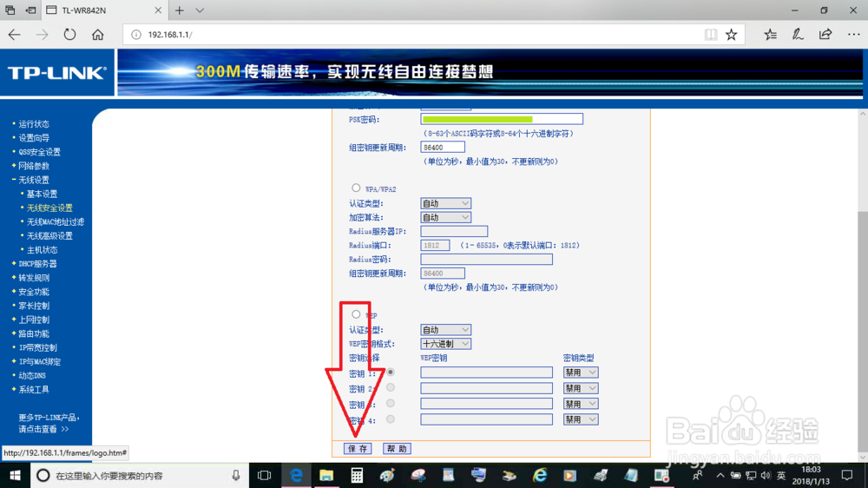Viewport: 868px width, 488px height.
Task: Click the TP-LINK logo
Action: 57,73
